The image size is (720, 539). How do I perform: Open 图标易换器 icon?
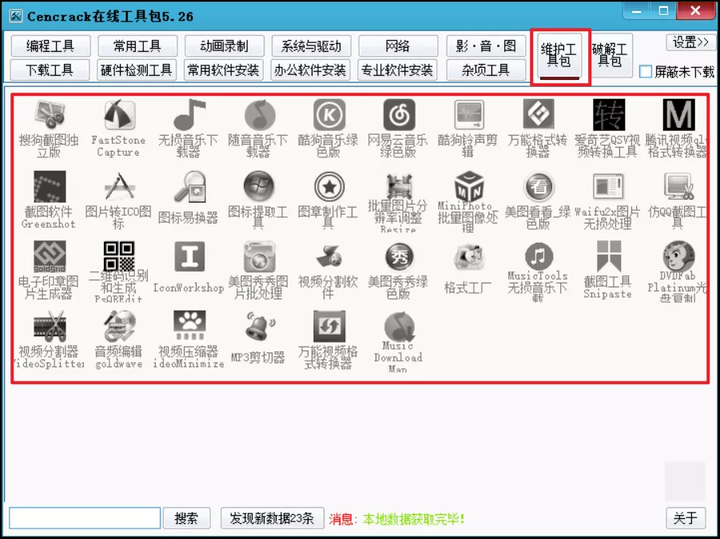click(x=188, y=186)
